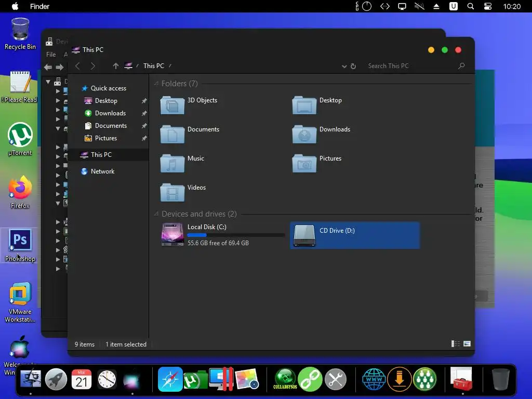Go back in This PC window
The height and width of the screenshot is (399, 532).
pyautogui.click(x=77, y=66)
